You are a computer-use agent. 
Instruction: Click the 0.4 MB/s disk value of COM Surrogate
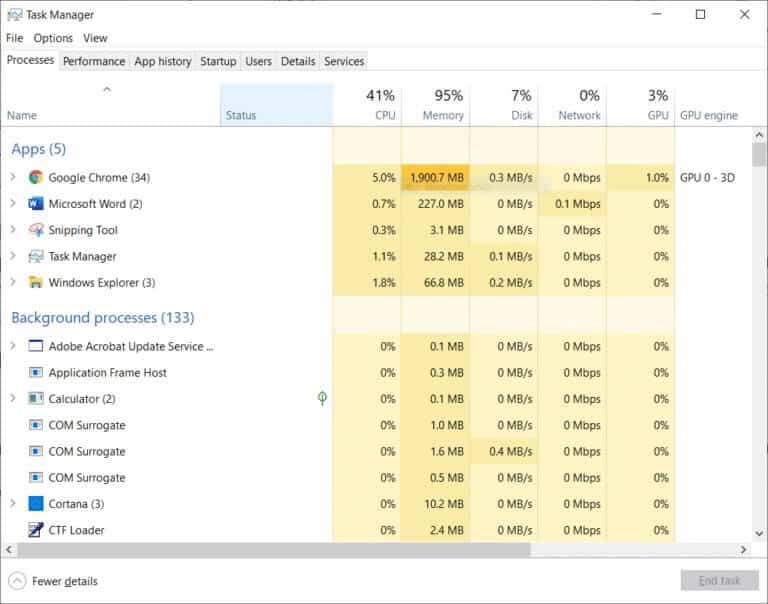510,452
